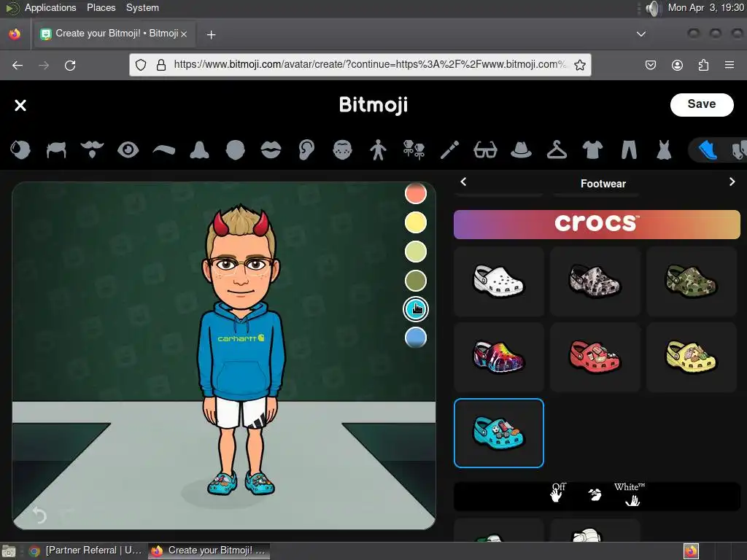Choose the teal Crocs with charms
747x560 pixels.
pos(498,433)
